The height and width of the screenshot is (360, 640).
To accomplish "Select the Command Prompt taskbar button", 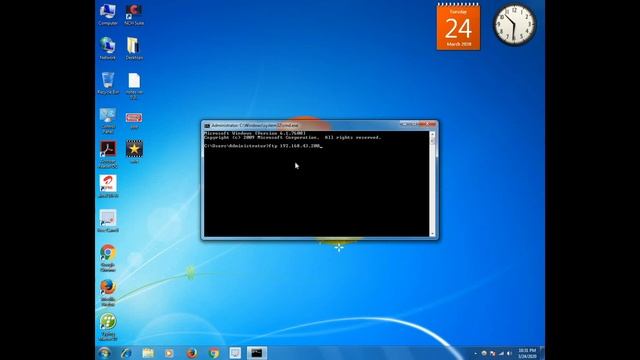I will pos(257,353).
